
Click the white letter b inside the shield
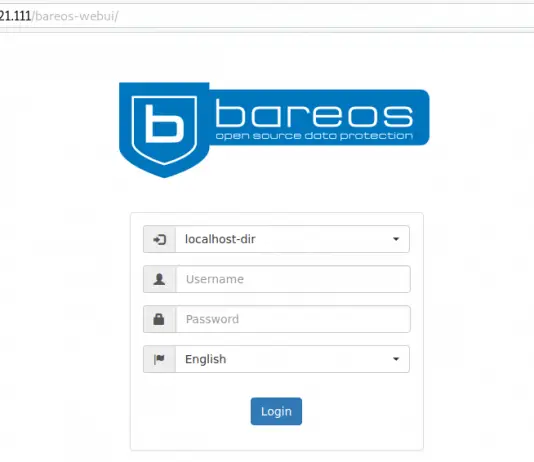point(164,123)
